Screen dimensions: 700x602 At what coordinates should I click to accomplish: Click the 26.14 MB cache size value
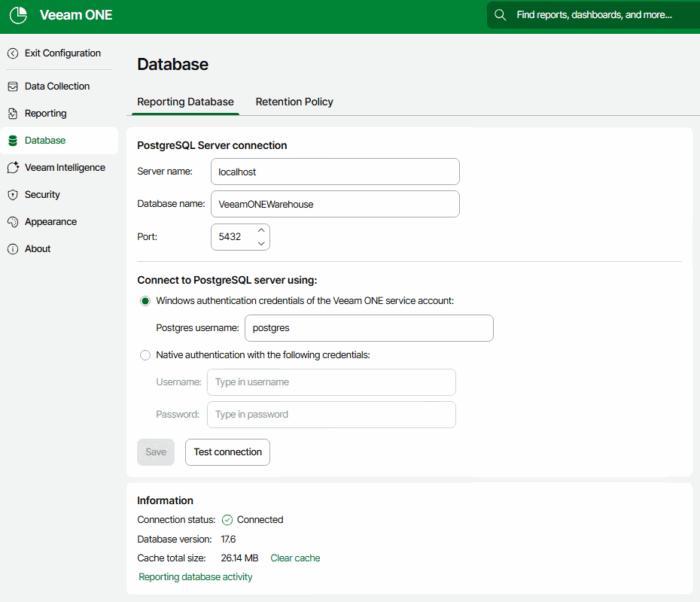click(x=239, y=558)
